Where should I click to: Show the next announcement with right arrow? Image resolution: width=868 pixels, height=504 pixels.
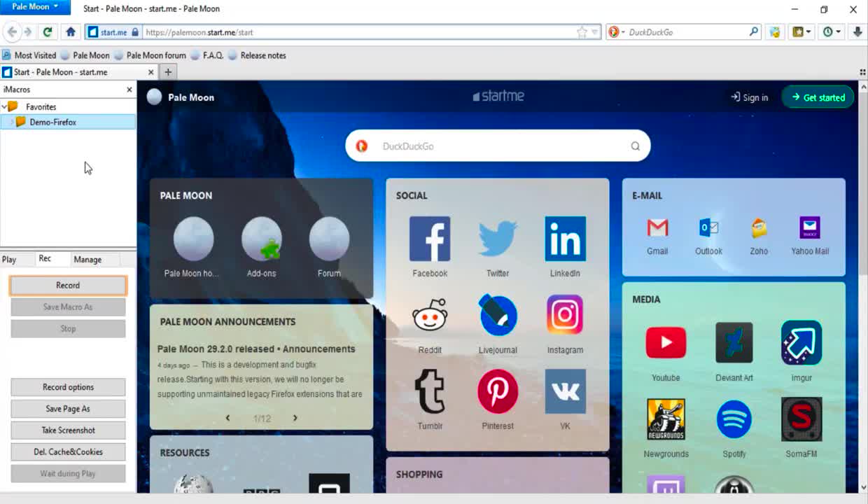(295, 418)
